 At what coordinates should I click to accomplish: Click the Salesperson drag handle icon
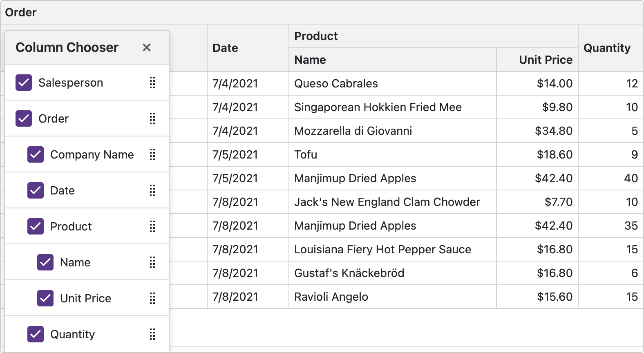[x=152, y=83]
